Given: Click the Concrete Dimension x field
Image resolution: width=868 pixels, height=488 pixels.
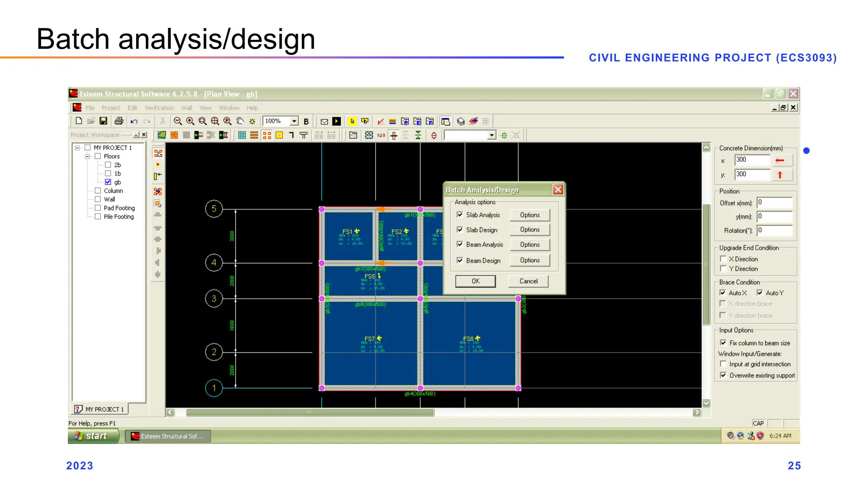Looking at the screenshot, I should pyautogui.click(x=752, y=160).
